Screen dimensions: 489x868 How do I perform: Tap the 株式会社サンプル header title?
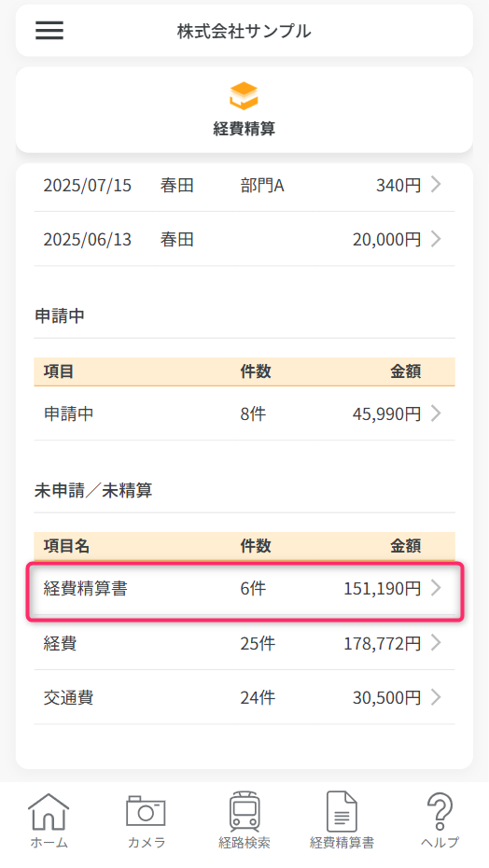point(244,31)
